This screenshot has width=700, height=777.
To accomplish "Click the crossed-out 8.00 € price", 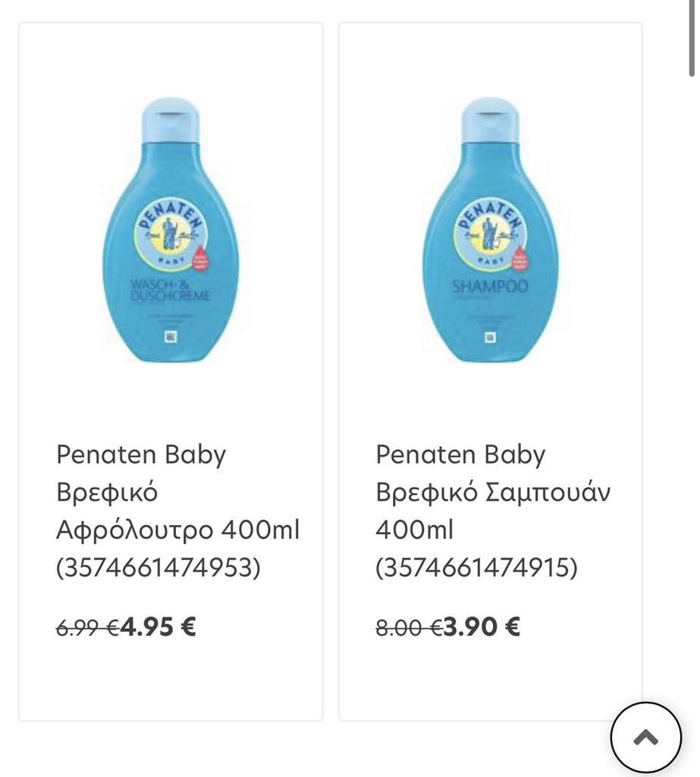I will [x=409, y=628].
